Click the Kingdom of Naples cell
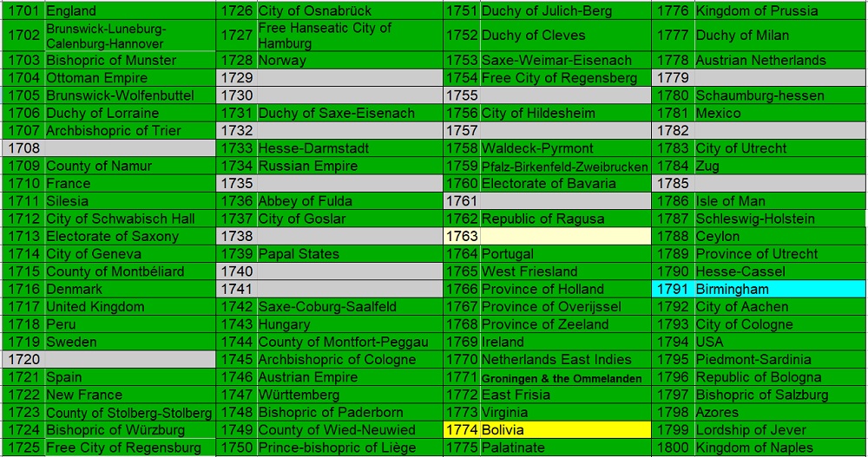868x457 pixels. pyautogui.click(x=780, y=447)
